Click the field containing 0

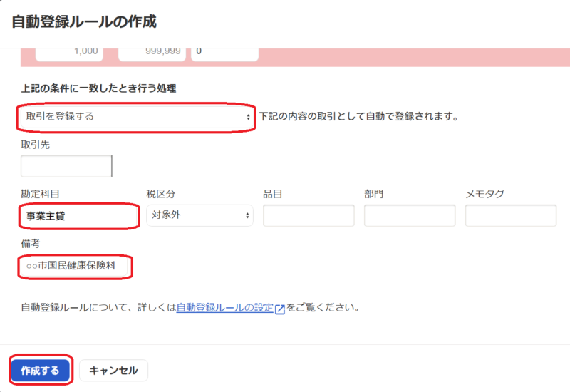click(x=223, y=52)
